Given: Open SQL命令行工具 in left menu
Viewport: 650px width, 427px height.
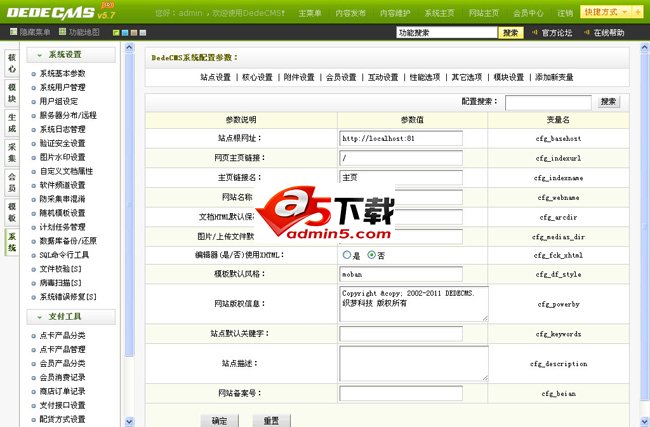Looking at the screenshot, I should [64, 255].
